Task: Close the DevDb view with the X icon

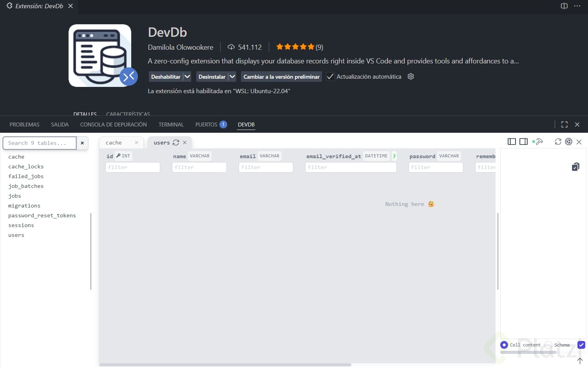Action: [579, 142]
